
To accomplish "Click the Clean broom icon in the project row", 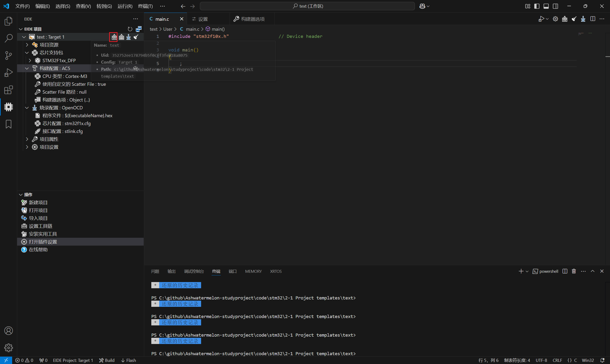I will [136, 37].
